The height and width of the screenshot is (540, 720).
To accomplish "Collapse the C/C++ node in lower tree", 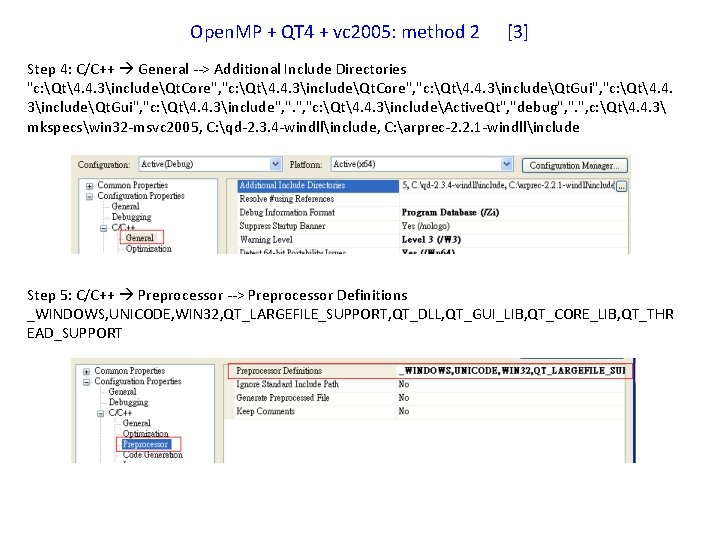I will [101, 414].
